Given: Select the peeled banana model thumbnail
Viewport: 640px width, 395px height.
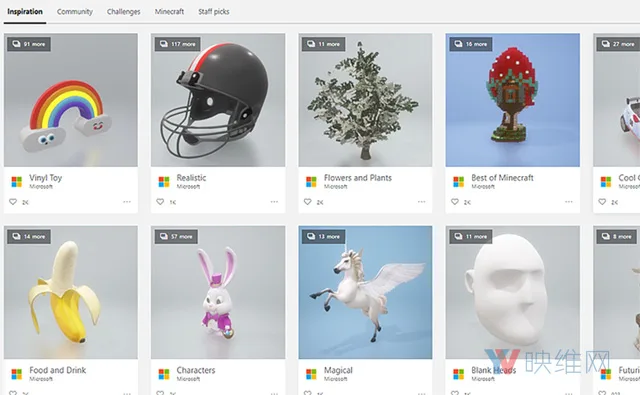Looking at the screenshot, I should click(x=71, y=293).
